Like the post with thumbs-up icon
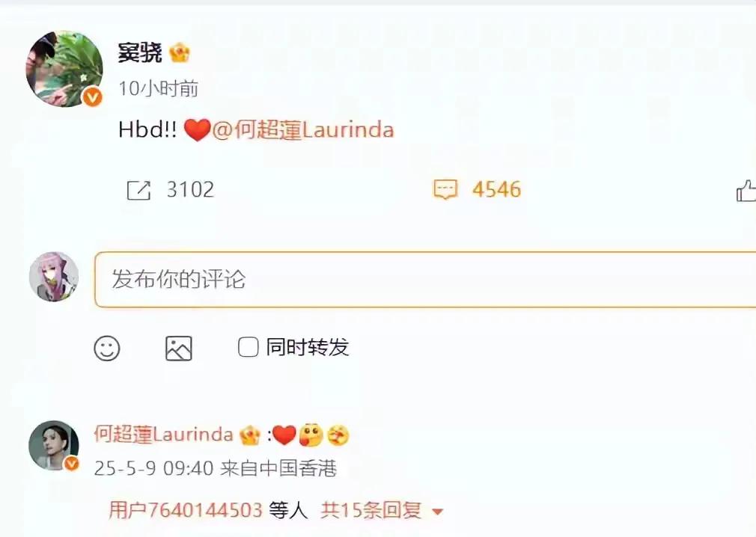The width and height of the screenshot is (756, 537). click(746, 191)
